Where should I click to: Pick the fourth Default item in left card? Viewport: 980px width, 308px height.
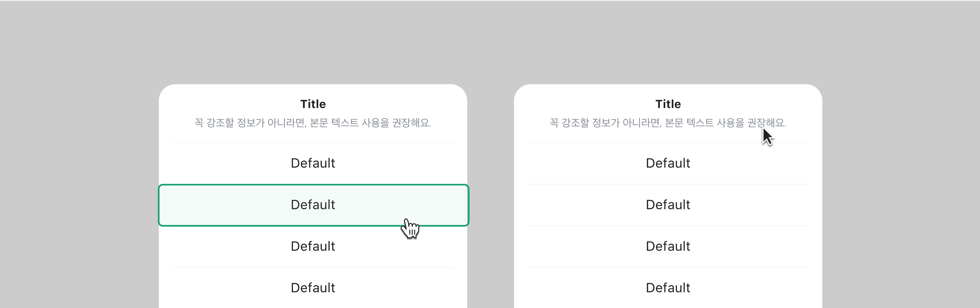pos(313,288)
